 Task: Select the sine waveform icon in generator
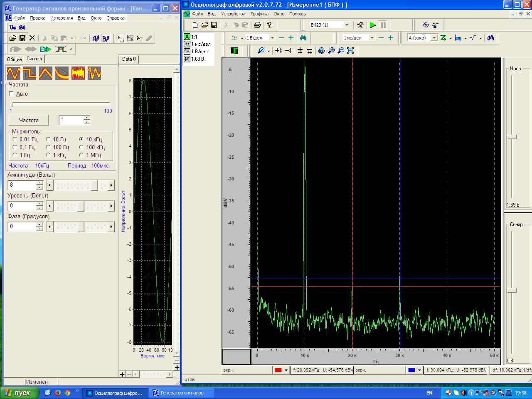14,73
